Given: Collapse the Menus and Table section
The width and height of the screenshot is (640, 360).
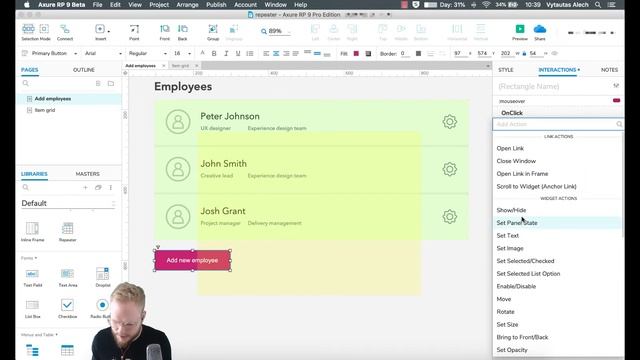Looking at the screenshot, I should pos(39,335).
